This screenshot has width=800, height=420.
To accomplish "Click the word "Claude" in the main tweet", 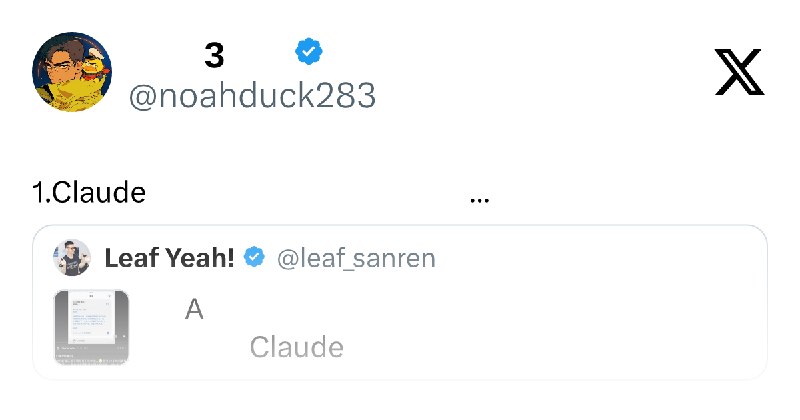I will (99, 193).
